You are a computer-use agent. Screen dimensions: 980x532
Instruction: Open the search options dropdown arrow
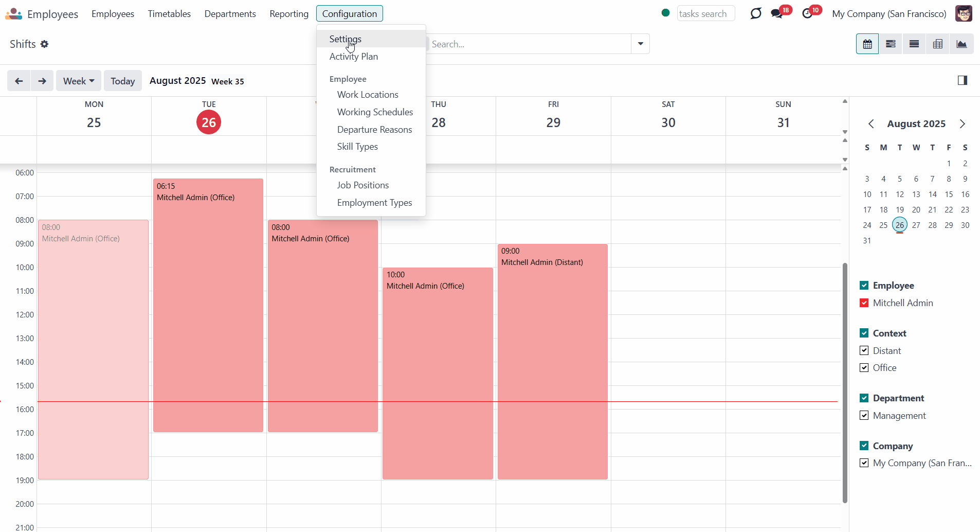click(x=640, y=44)
